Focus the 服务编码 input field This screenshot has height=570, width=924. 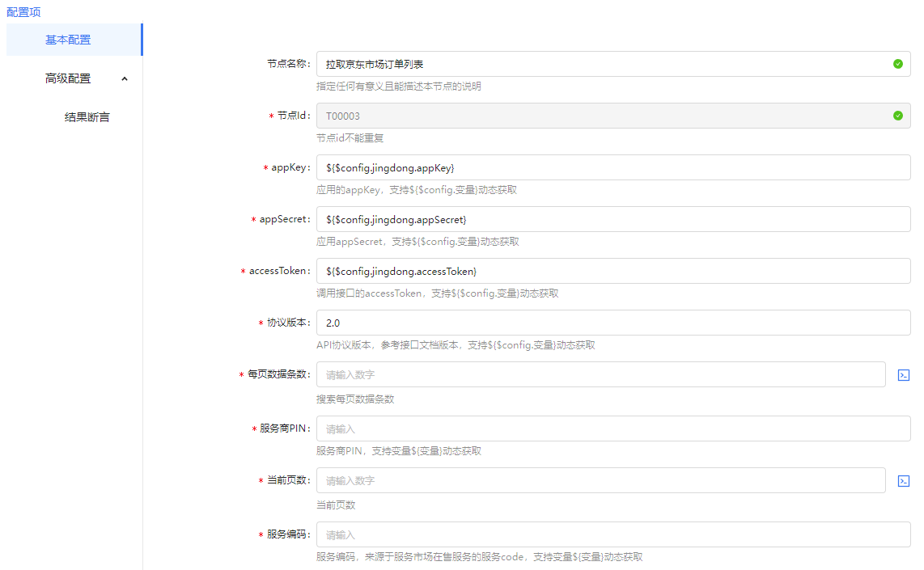(612, 534)
